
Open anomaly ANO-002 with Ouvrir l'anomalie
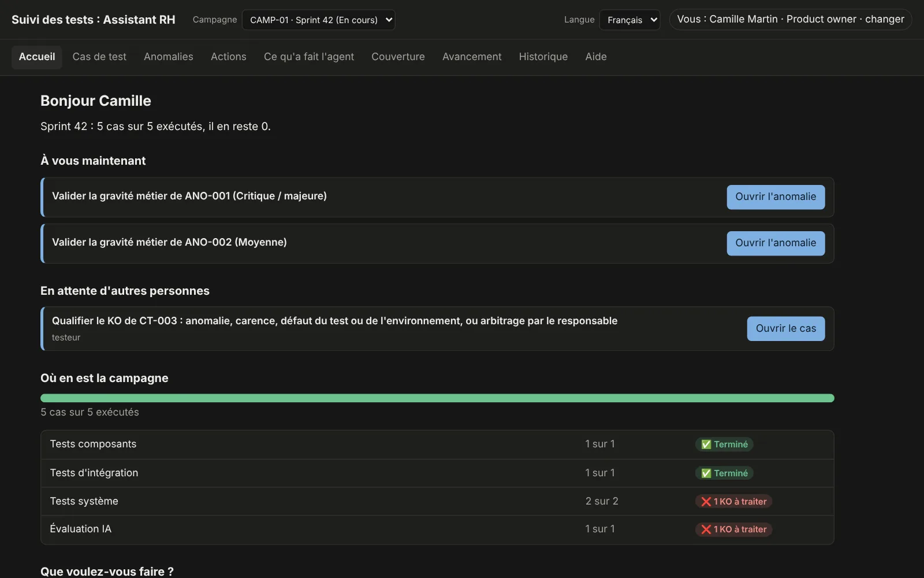776,243
